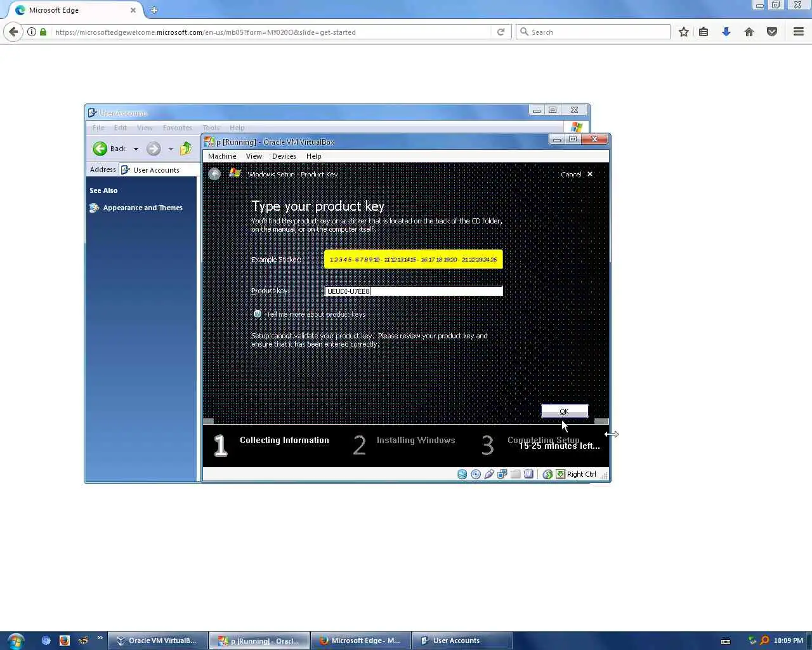This screenshot has height=650, width=812.
Task: Click the USB devices icon in VirtualBox status bar
Action: point(489,474)
